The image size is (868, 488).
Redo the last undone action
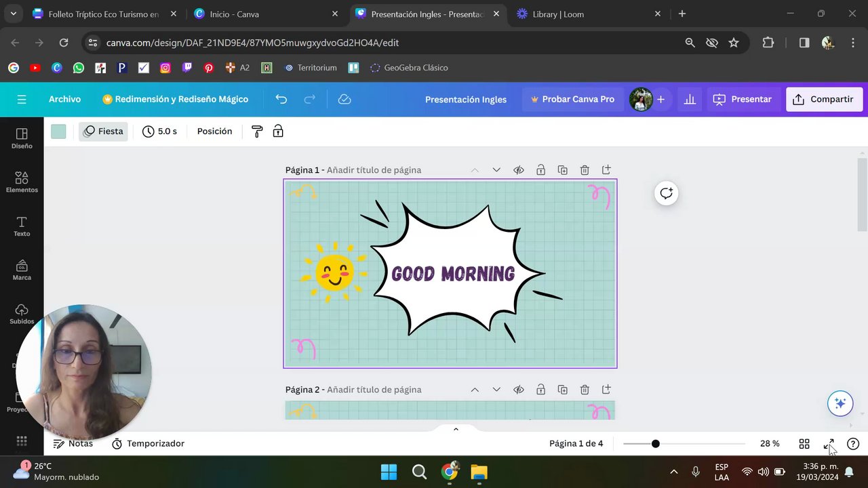pyautogui.click(x=309, y=100)
